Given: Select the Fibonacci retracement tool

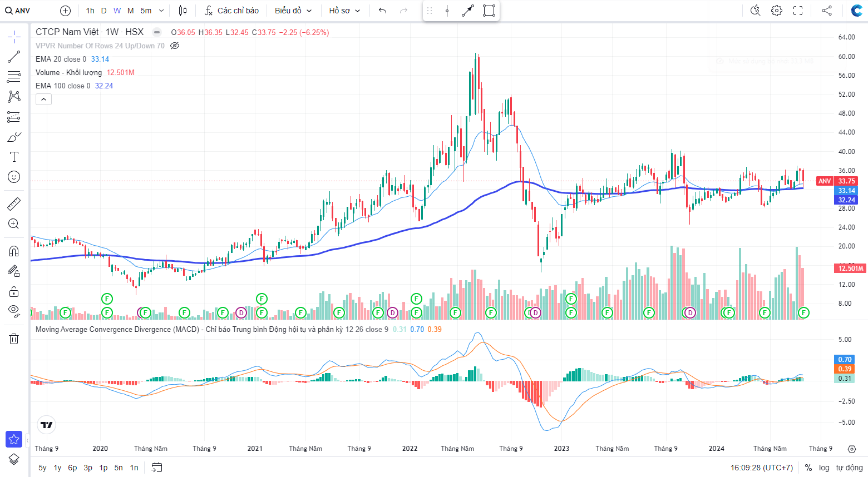Looking at the screenshot, I should tap(14, 77).
